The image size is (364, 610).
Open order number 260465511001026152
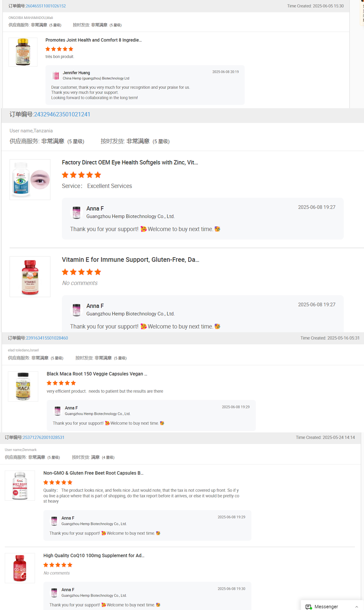coord(46,6)
